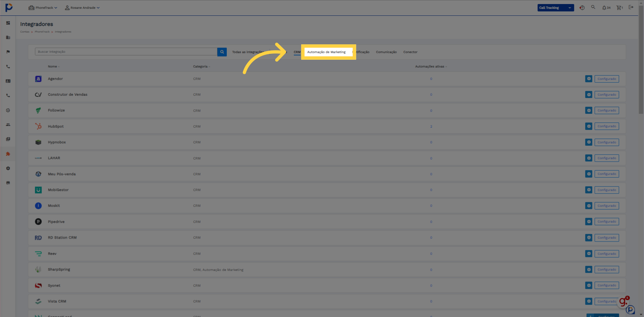Image resolution: width=644 pixels, height=317 pixels.
Task: Open the globe icon in sidebar
Action: tap(8, 110)
